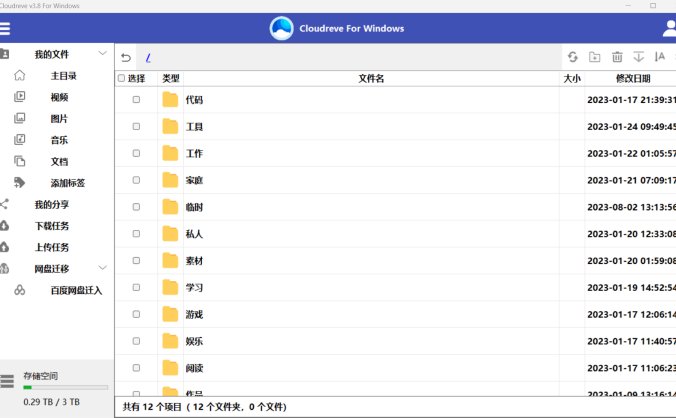676x418 pixels.
Task: Open 上传任务 page
Action: (52, 247)
